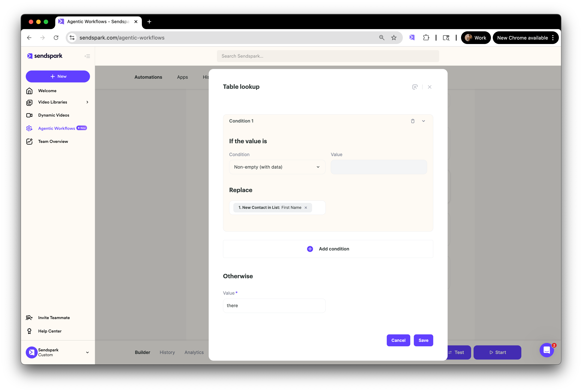Open the History tab at bottom
582x392 pixels.
click(167, 352)
